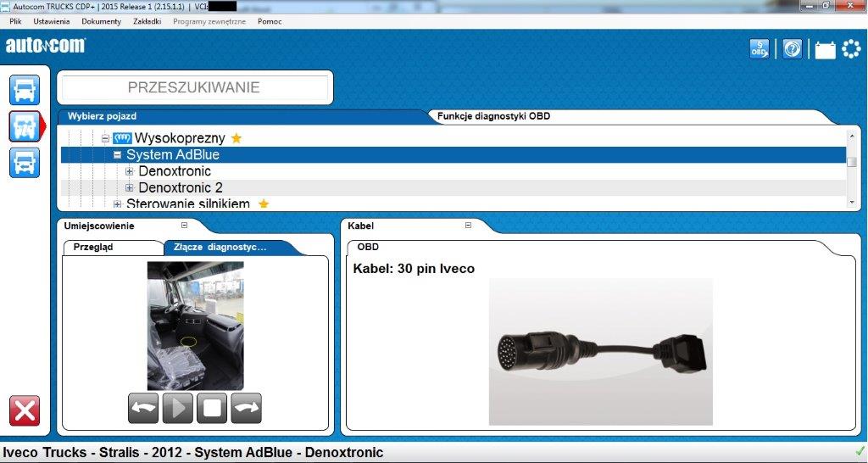Screen dimensions: 868x463
Task: Click the Kabel: 30 pin Iveco text
Action: [414, 269]
